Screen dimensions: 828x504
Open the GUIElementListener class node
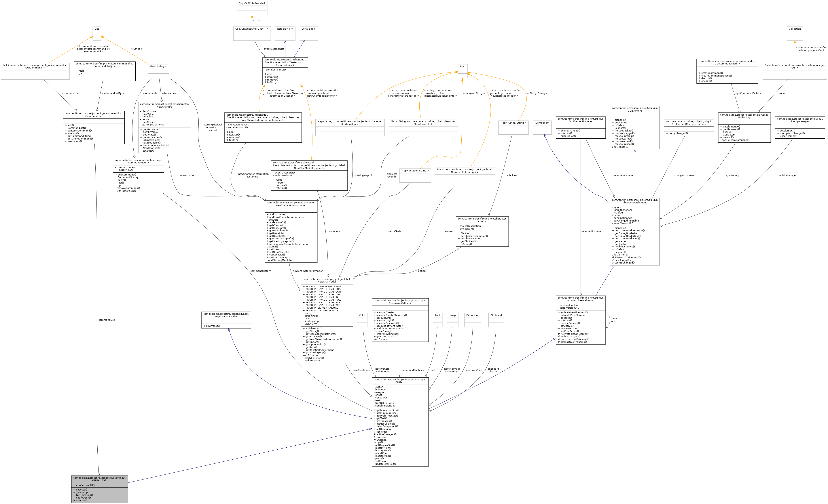pyautogui.click(x=580, y=128)
